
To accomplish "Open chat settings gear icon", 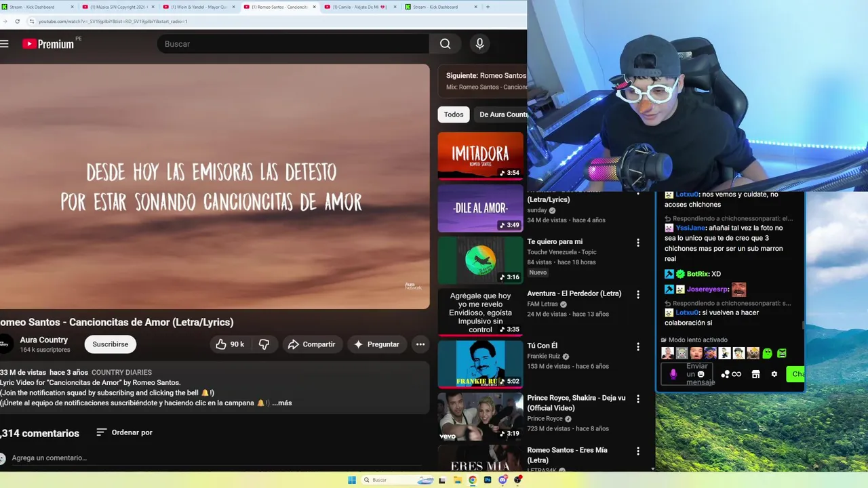I will [774, 374].
